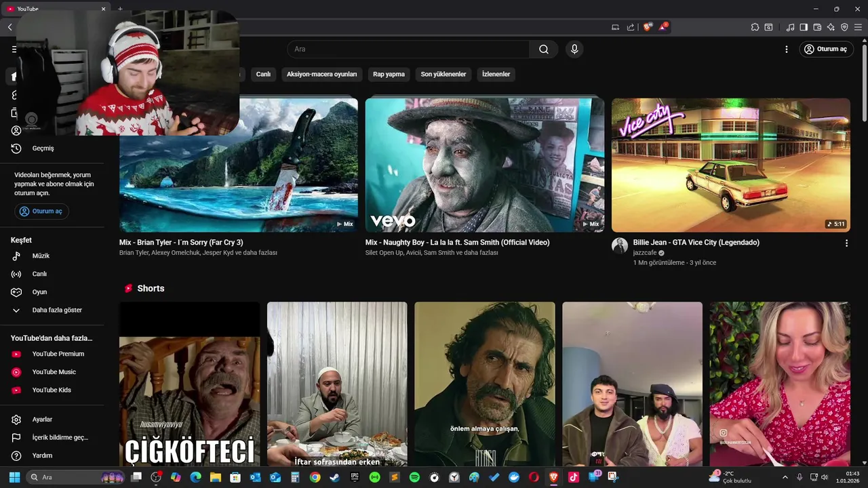This screenshot has height=488, width=868.
Task: Open short of blonde woman eating
Action: tap(780, 384)
